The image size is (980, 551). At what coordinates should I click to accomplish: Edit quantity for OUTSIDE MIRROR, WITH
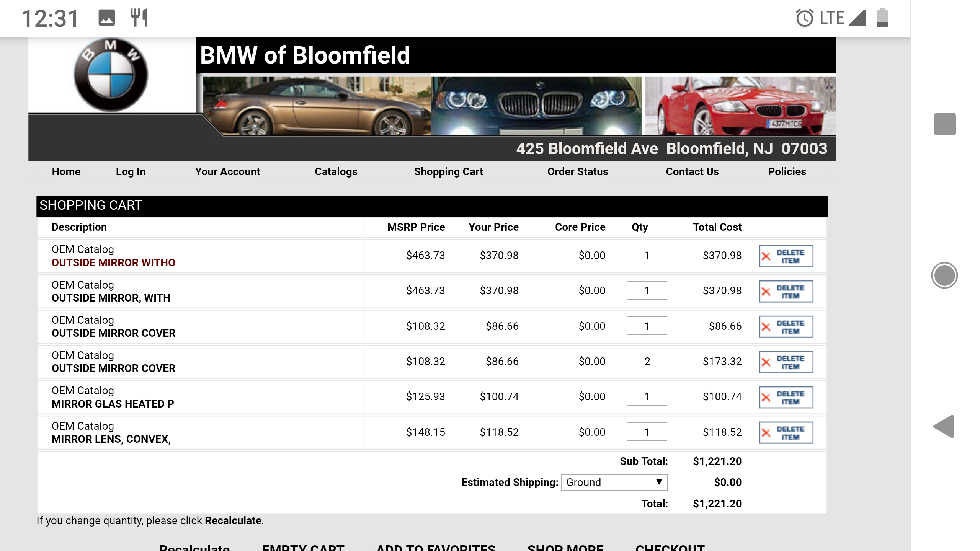pyautogui.click(x=647, y=290)
